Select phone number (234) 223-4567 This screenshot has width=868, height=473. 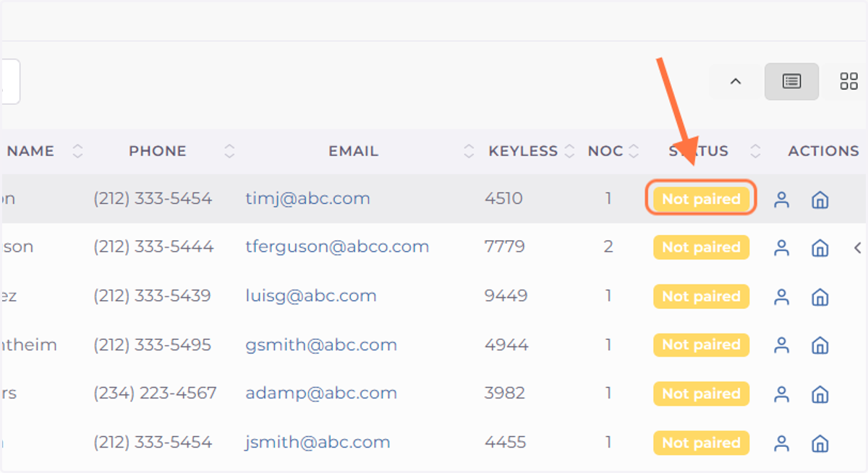155,394
